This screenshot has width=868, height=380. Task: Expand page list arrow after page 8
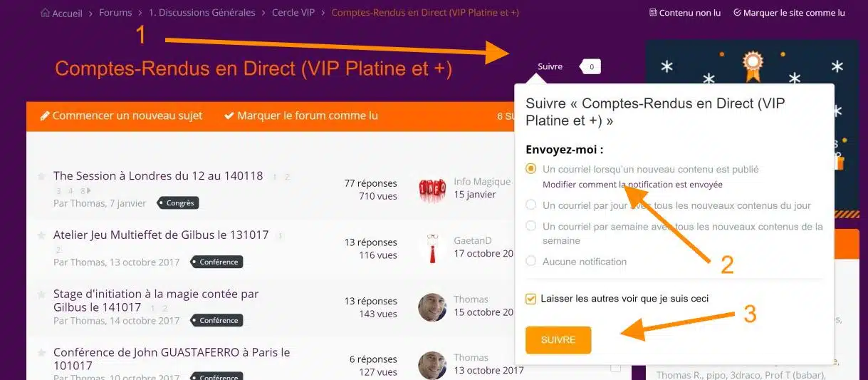pyautogui.click(x=89, y=191)
